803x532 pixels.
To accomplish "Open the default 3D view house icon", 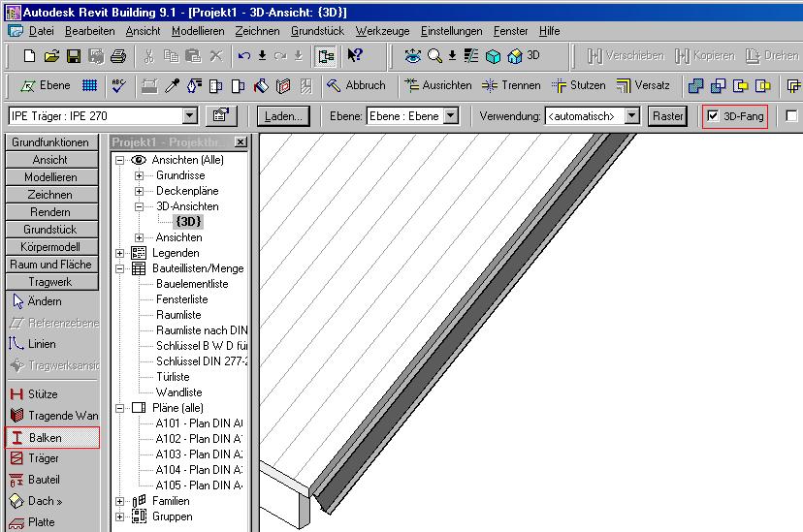I will coord(515,56).
